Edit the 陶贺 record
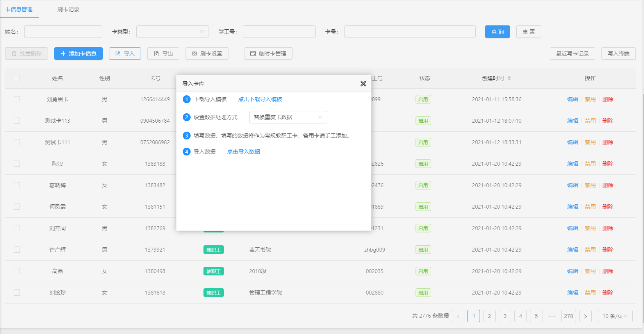 coord(573,164)
